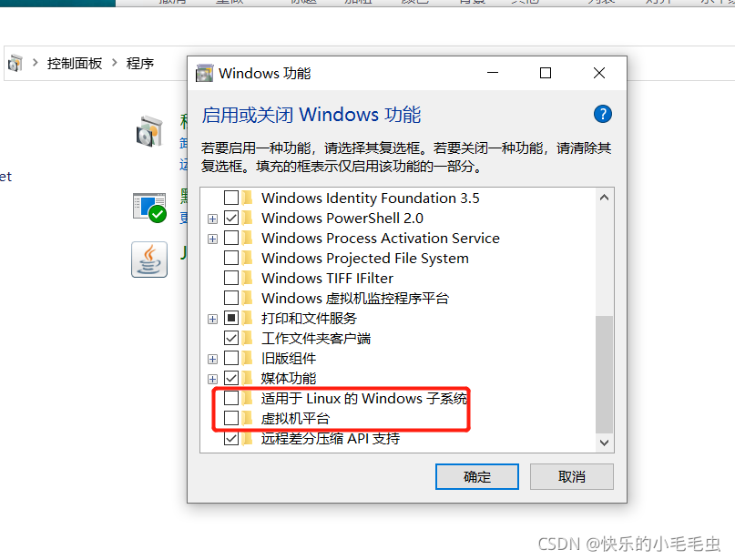Open 控制面板 in the breadcrumb path
The image size is (735, 560).
point(75,63)
